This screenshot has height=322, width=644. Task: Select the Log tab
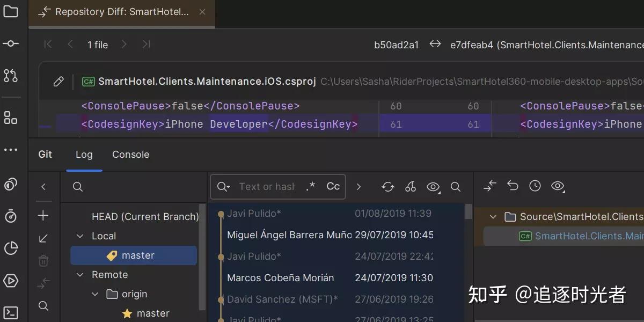[84, 155]
